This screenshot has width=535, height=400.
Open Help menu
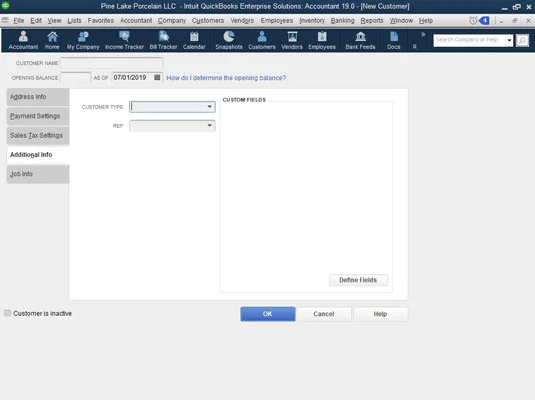[x=426, y=20]
